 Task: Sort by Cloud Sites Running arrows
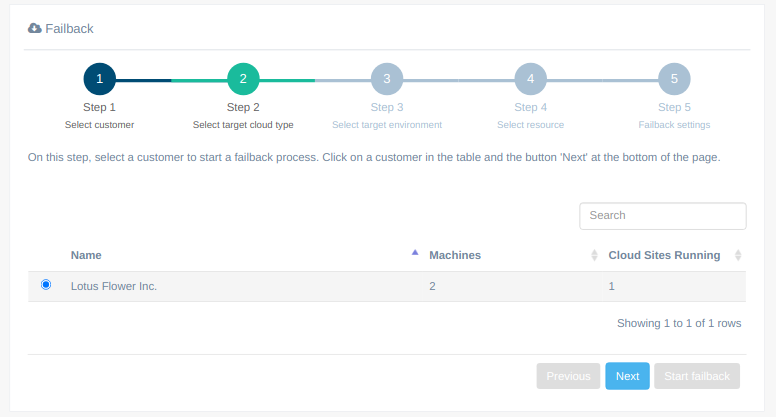click(x=738, y=255)
